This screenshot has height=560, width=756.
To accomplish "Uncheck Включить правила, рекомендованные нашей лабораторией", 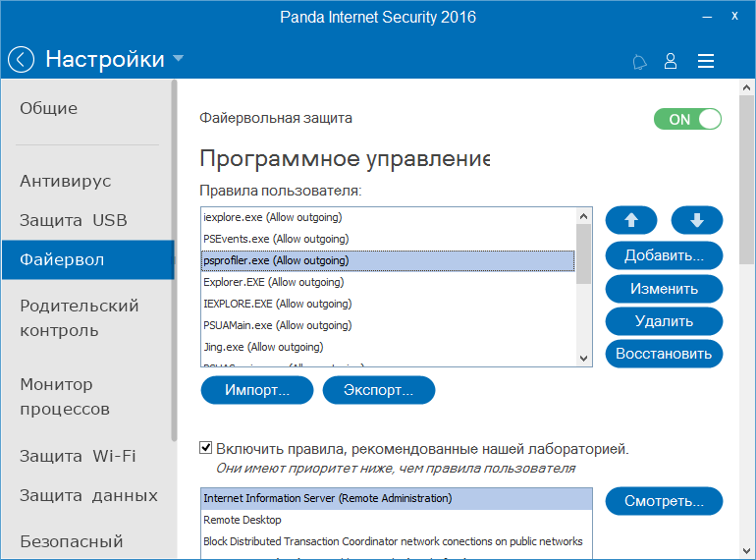I will (206, 448).
